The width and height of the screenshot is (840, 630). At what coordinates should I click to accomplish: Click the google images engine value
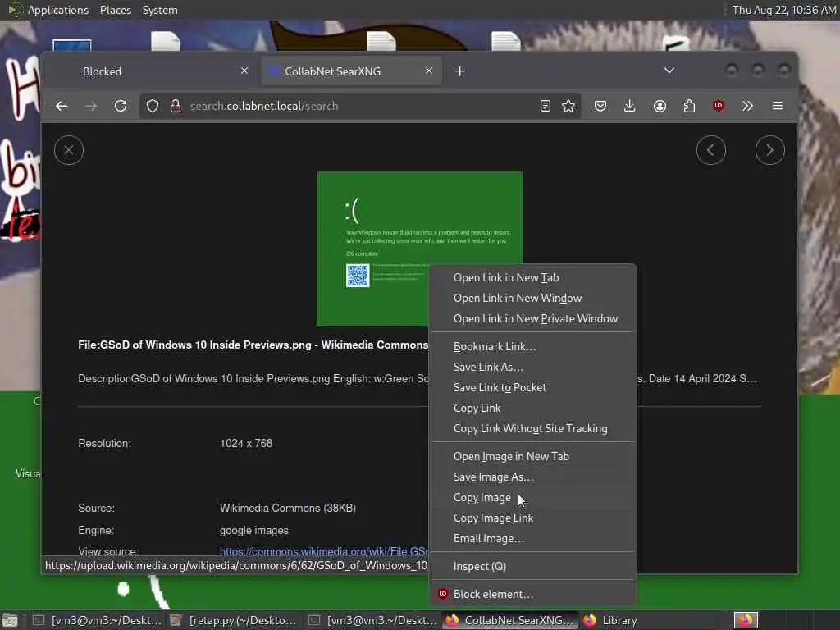(x=254, y=531)
